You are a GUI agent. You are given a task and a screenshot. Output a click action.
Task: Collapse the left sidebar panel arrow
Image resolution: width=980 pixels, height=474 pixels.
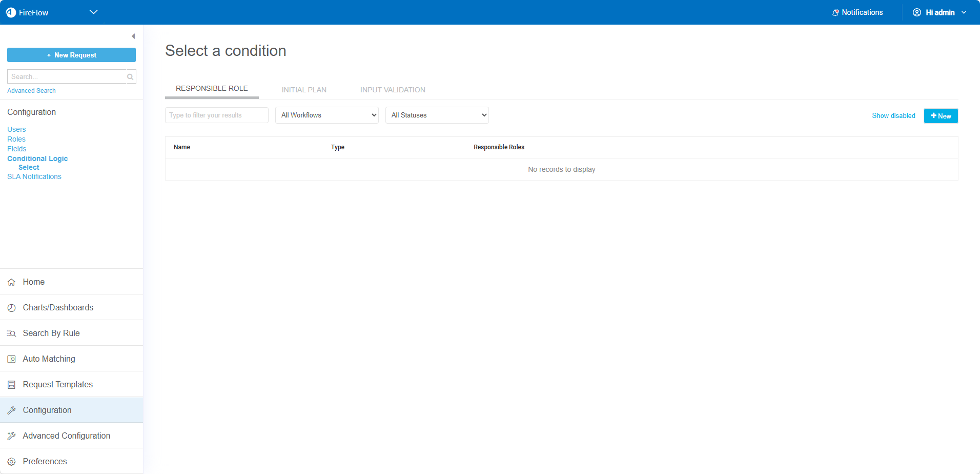133,36
